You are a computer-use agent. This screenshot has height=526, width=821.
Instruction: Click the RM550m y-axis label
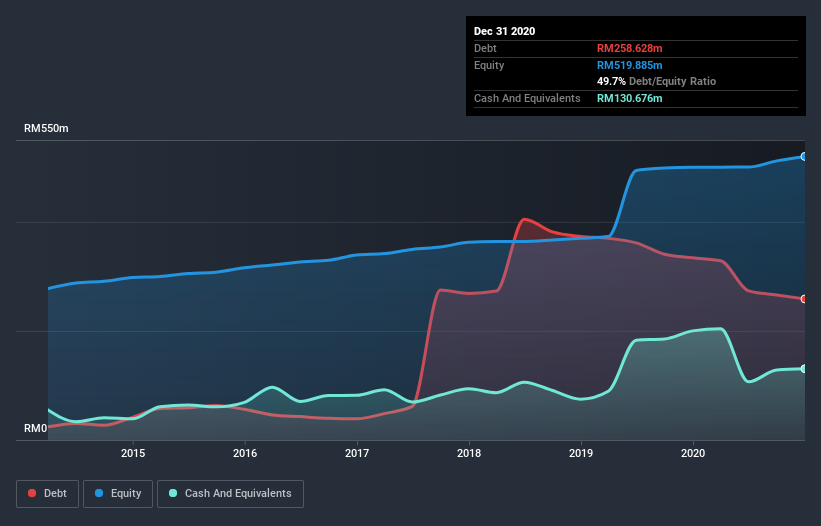[x=46, y=128]
